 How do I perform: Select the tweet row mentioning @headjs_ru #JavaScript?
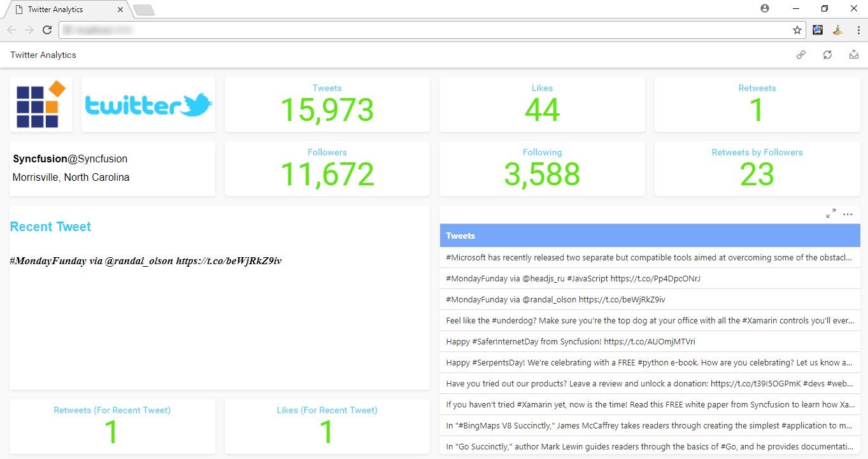point(650,279)
